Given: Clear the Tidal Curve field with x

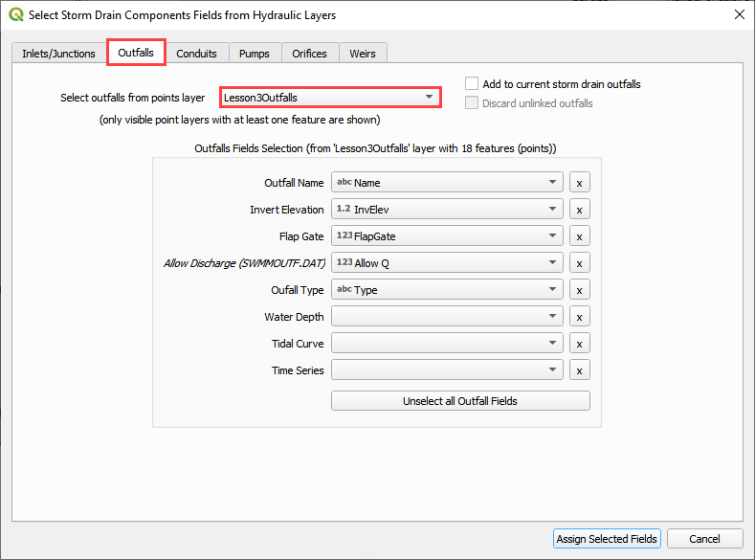Looking at the screenshot, I should click(x=579, y=344).
